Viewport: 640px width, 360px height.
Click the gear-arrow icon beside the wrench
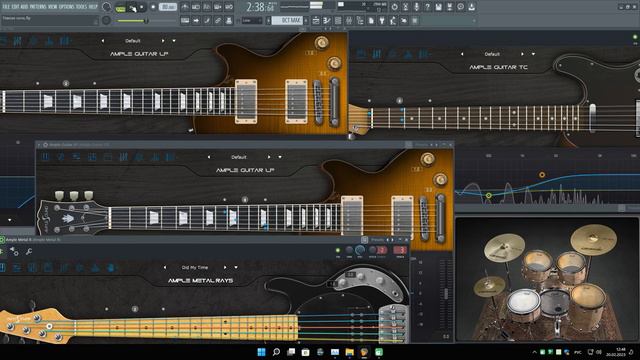(14, 252)
